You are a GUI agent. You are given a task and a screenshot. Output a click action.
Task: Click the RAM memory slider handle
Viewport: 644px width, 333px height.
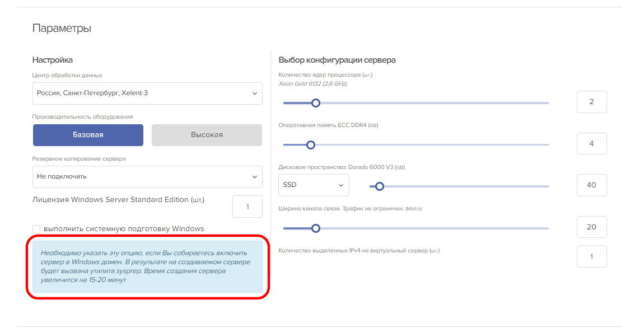point(311,144)
